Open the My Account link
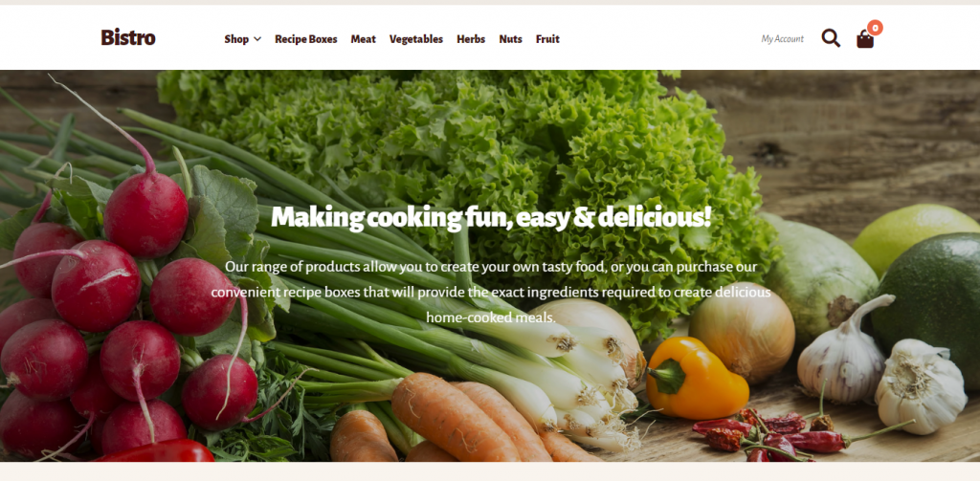Image resolution: width=980 pixels, height=481 pixels. coord(783,39)
